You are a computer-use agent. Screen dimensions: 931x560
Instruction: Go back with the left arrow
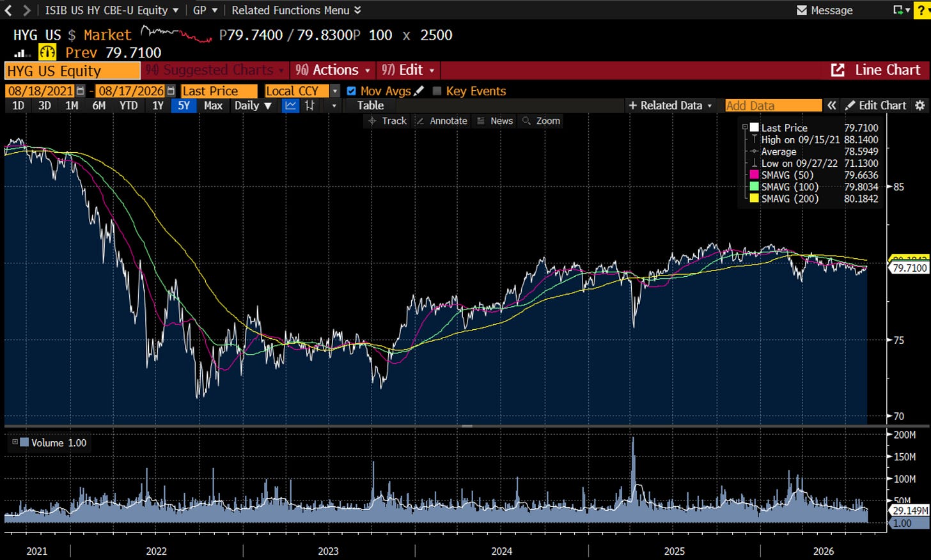pyautogui.click(x=8, y=10)
